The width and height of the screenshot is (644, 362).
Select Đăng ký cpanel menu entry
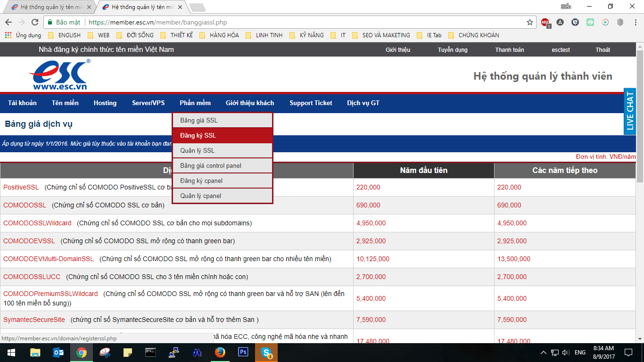[x=223, y=181]
